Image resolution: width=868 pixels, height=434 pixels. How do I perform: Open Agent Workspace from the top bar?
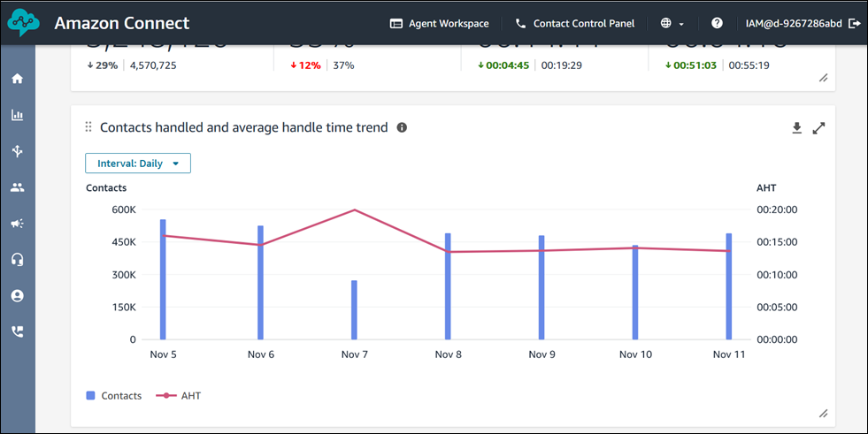[x=439, y=23]
